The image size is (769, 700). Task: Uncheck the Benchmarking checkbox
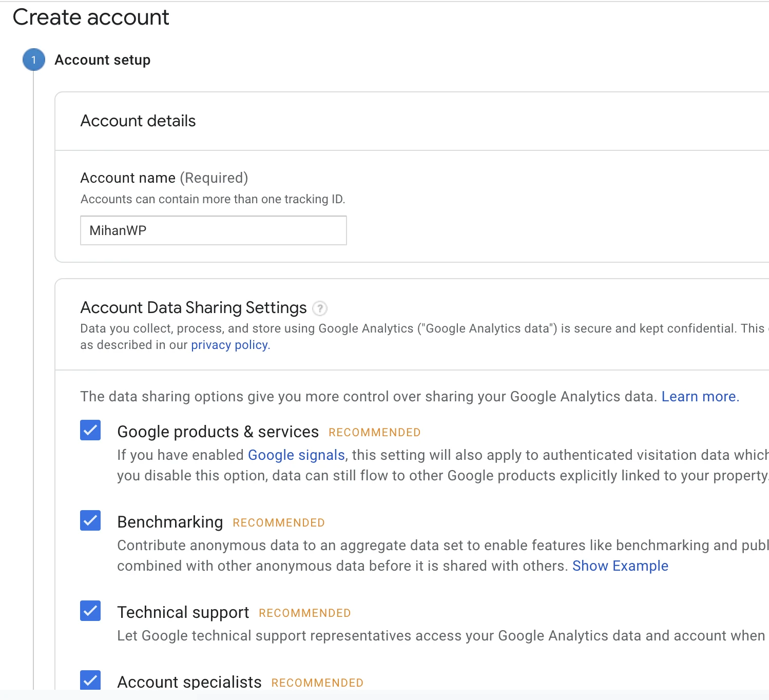90,521
